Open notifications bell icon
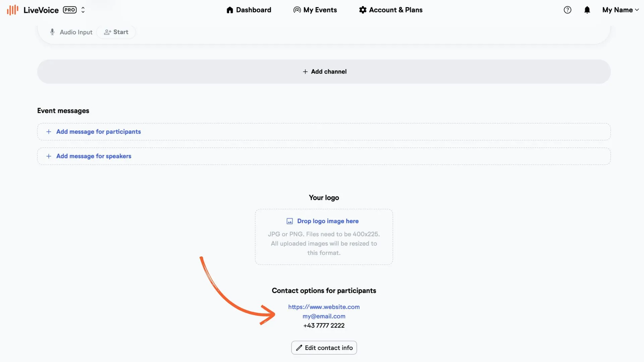 tap(587, 10)
